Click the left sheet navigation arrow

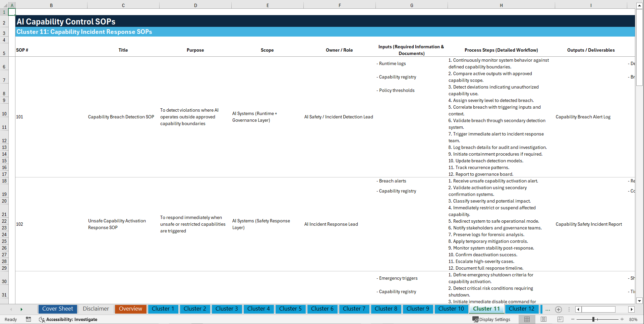(x=11, y=309)
